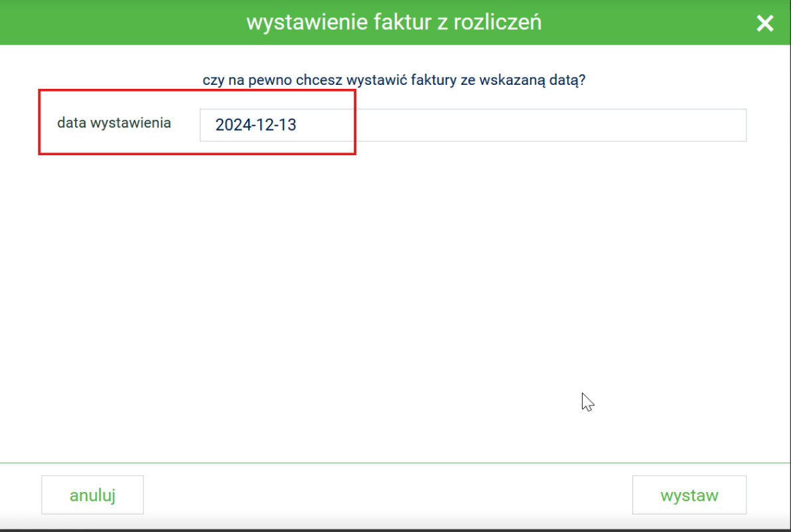Click the question text about issuing invoices

(394, 80)
